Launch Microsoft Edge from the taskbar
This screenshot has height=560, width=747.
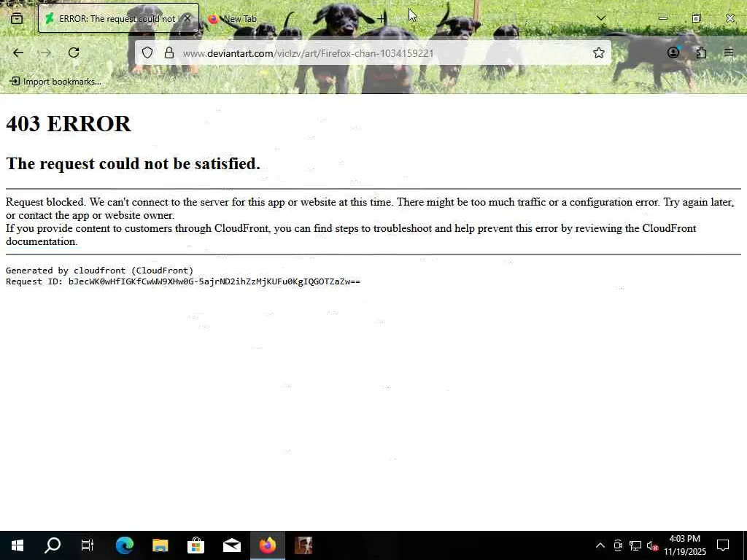click(124, 545)
